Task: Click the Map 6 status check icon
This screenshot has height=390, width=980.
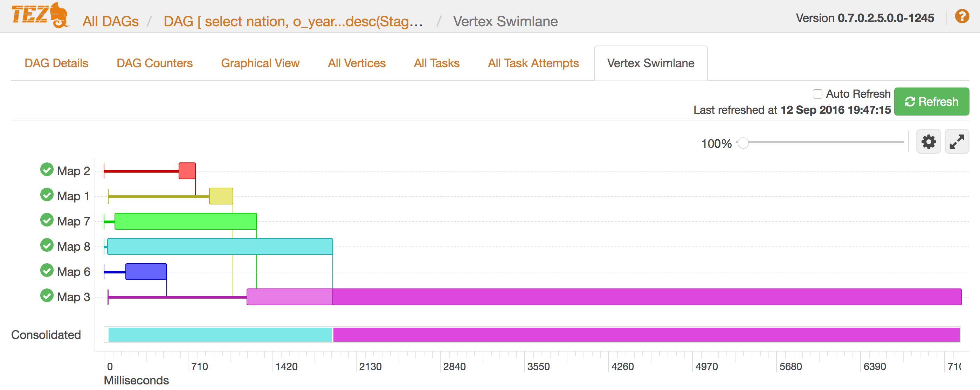Action: point(47,270)
